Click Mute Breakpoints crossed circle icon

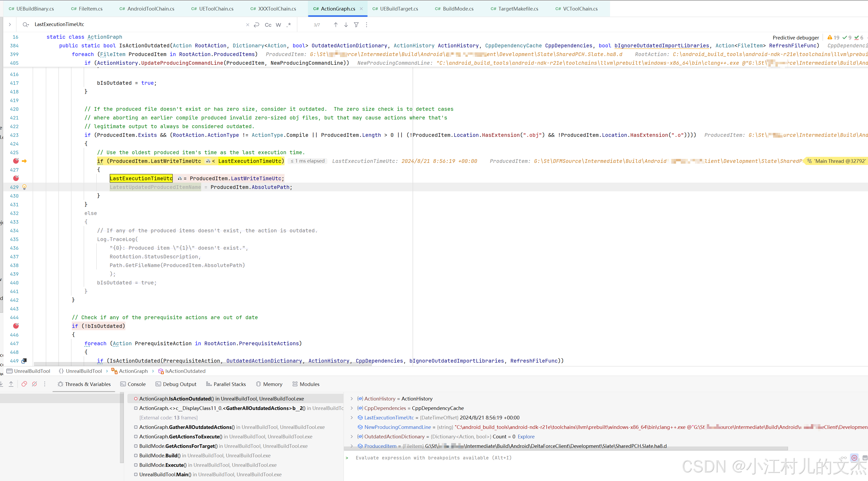tap(34, 384)
